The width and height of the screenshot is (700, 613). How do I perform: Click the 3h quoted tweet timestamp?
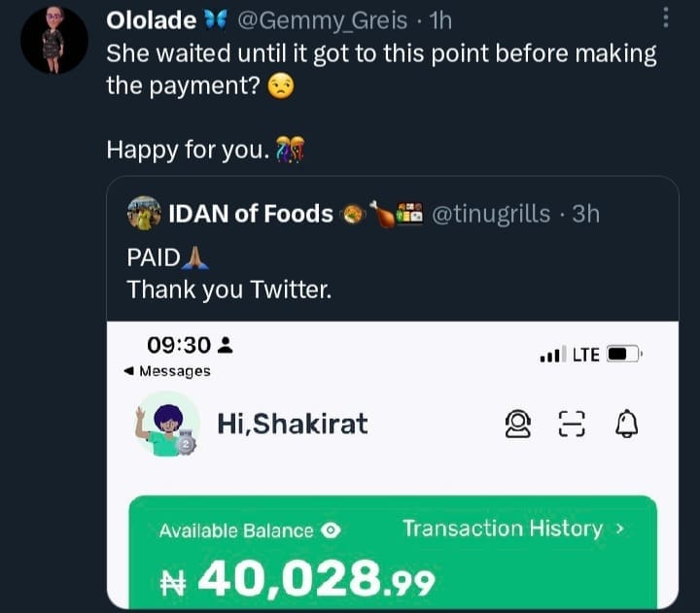click(585, 214)
